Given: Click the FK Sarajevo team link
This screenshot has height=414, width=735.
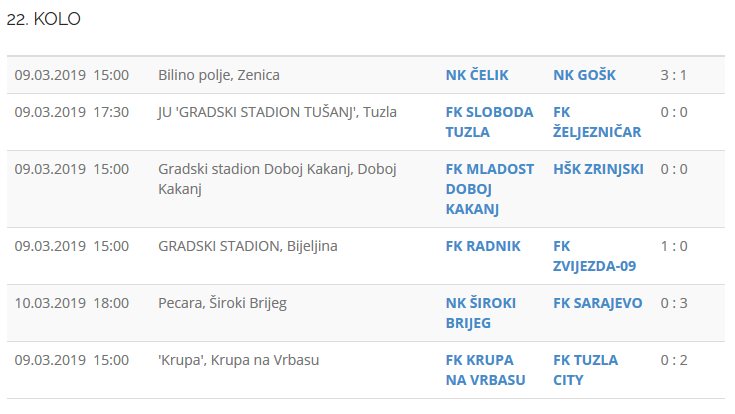Looking at the screenshot, I should (598, 303).
